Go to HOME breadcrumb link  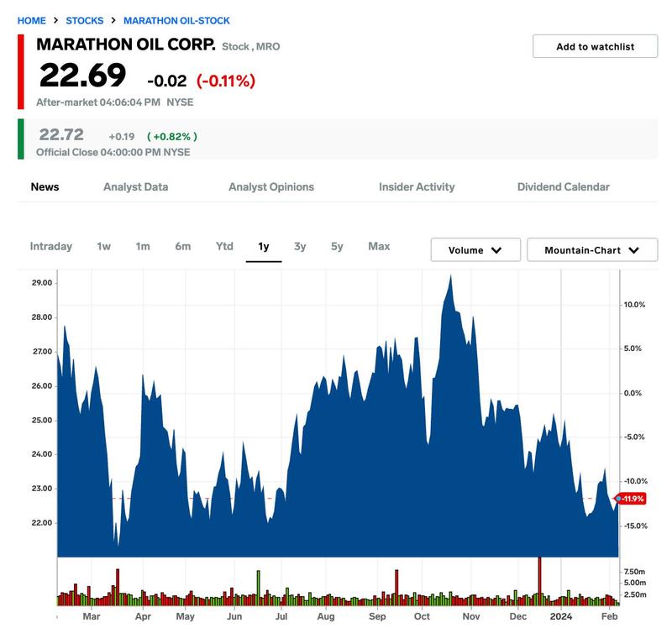[31, 20]
